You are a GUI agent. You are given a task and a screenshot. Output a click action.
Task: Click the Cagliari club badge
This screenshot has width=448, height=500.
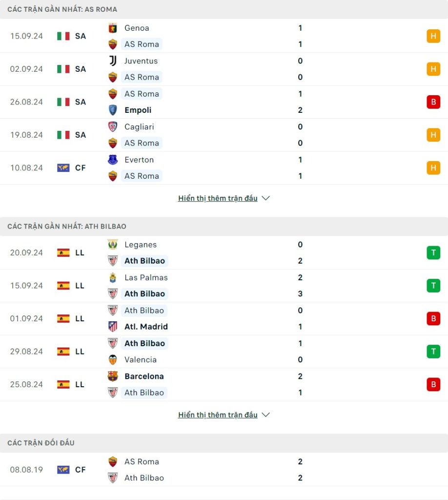tap(113, 126)
